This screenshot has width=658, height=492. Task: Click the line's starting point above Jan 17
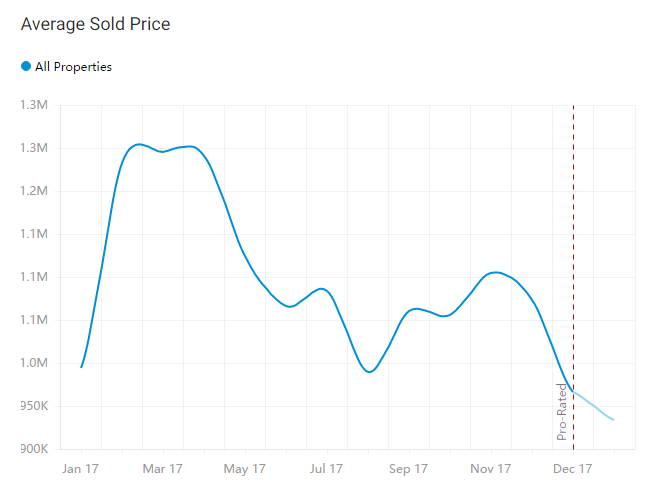pos(81,367)
